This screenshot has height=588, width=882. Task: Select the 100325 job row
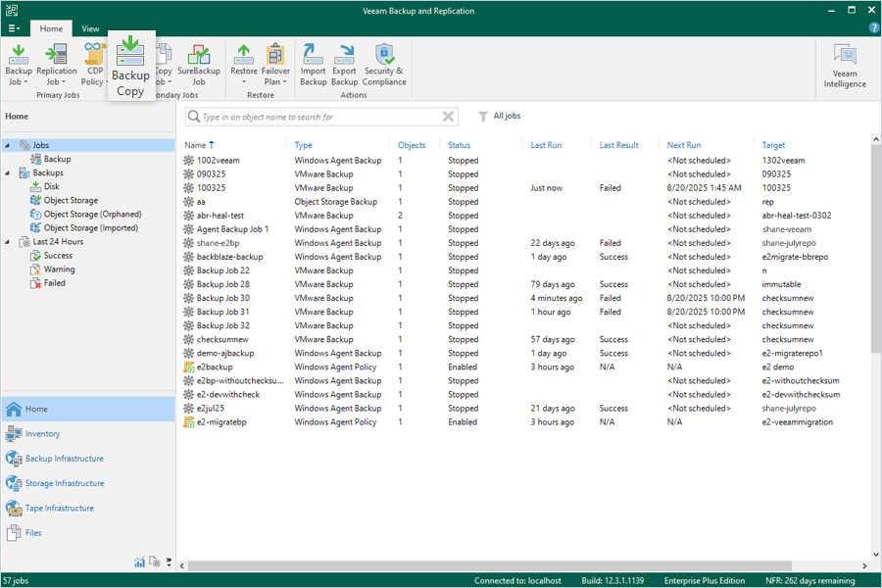coord(523,188)
